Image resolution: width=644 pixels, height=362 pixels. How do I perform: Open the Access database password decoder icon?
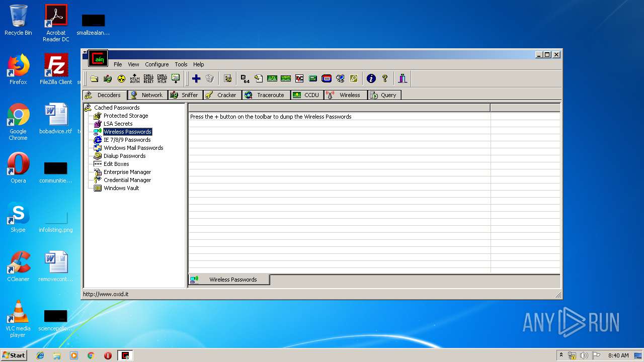pyautogui.click(x=259, y=78)
